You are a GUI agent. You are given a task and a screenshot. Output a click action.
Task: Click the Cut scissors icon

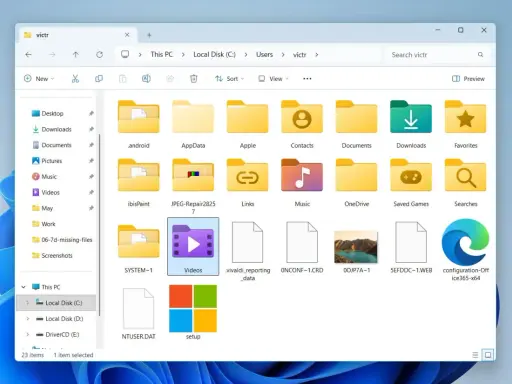coord(75,79)
